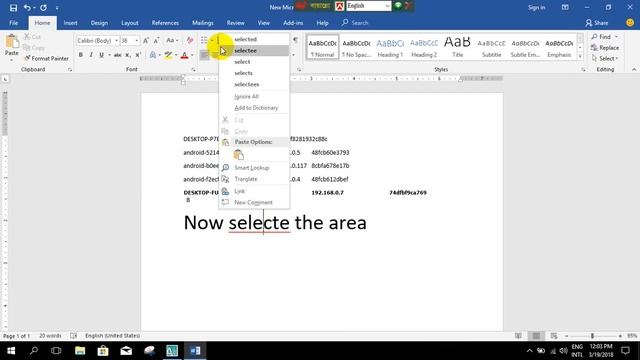Open Windows Start menu

coord(11,351)
